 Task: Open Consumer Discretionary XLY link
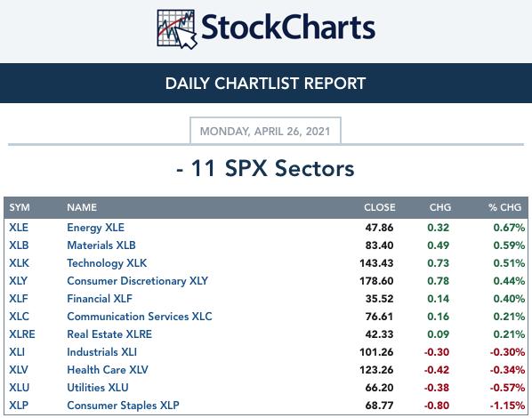point(137,281)
